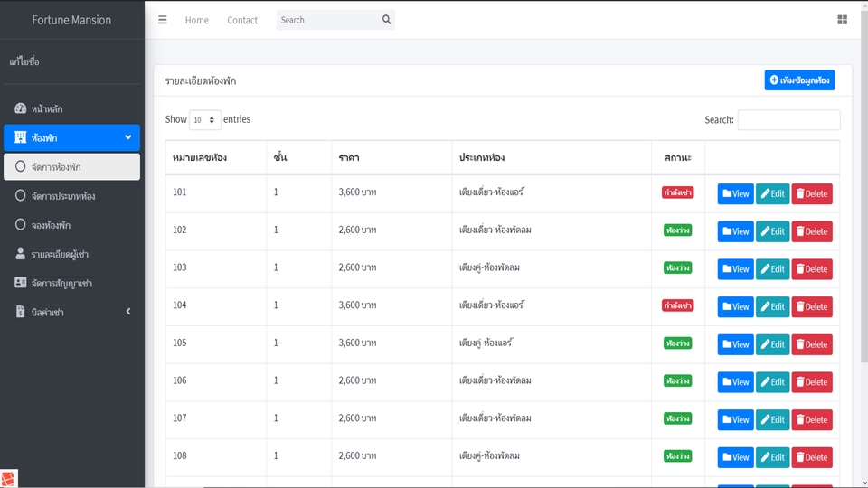Image resolution: width=868 pixels, height=488 pixels.
Task: Open the Contact navbar link
Action: click(x=242, y=20)
